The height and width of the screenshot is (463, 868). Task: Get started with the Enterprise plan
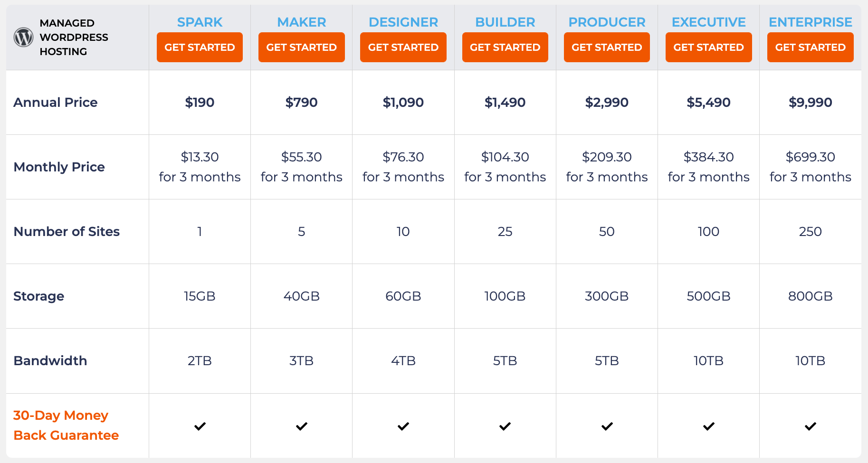(x=811, y=47)
